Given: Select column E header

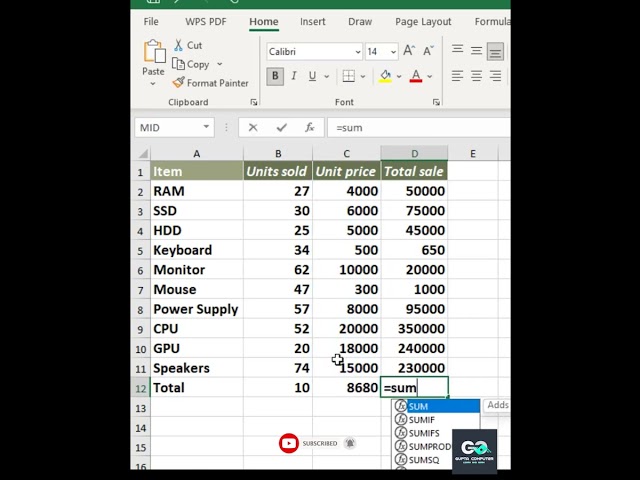Looking at the screenshot, I should tap(473, 154).
